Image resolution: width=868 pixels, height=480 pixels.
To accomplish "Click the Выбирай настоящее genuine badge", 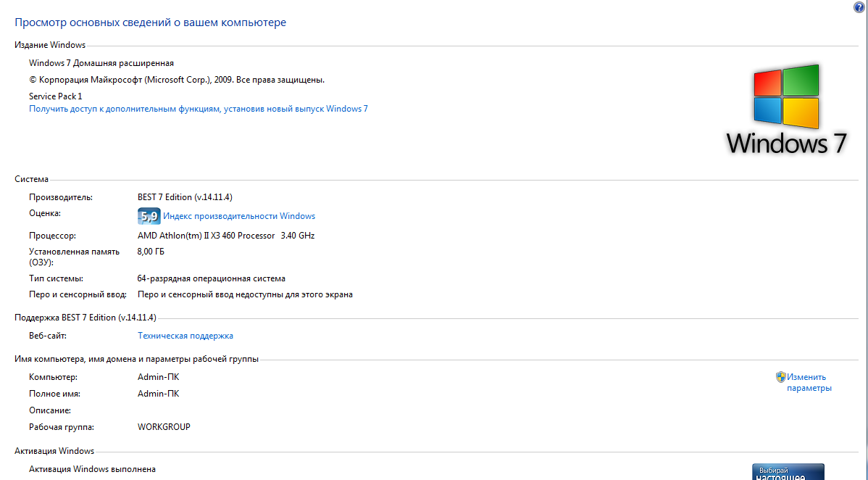I will [x=788, y=472].
